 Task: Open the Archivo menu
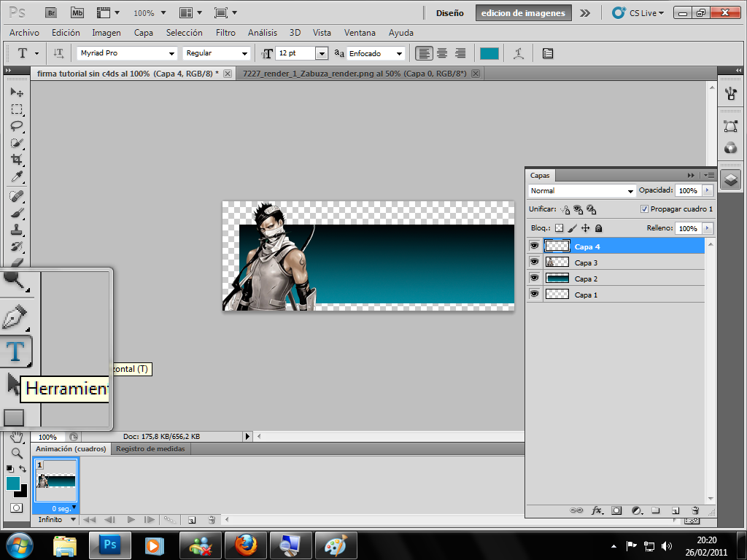[24, 32]
